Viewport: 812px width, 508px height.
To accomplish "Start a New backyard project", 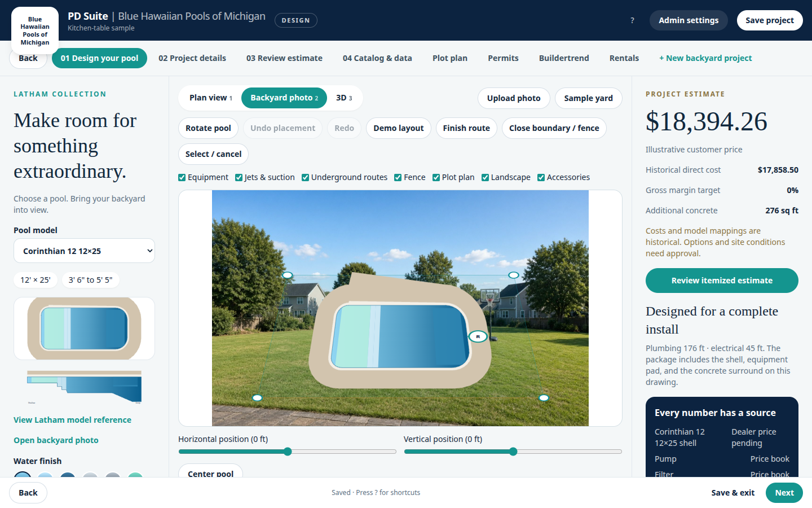I will tap(705, 58).
